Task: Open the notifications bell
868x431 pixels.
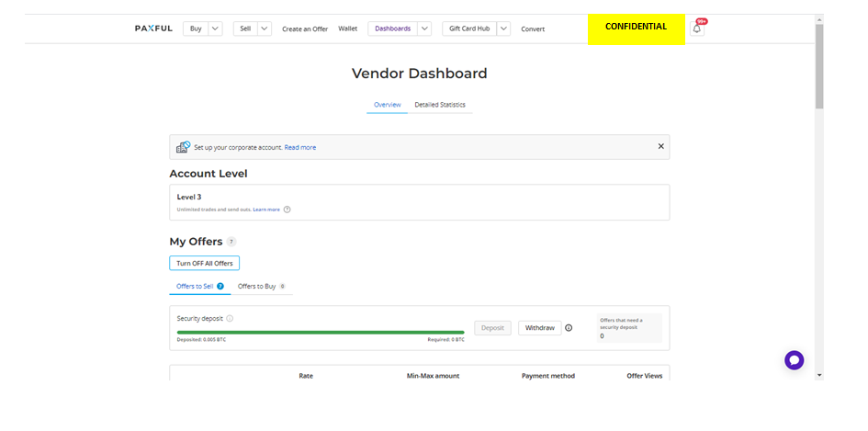Action: pos(696,28)
